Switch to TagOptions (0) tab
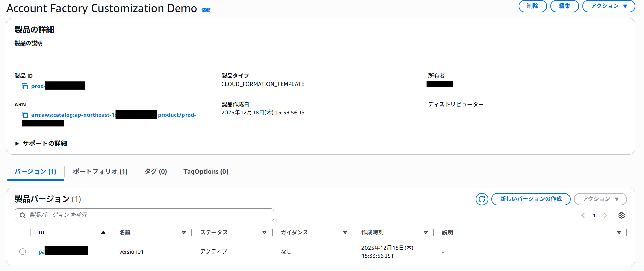The height and width of the screenshot is (271, 644). [206, 172]
